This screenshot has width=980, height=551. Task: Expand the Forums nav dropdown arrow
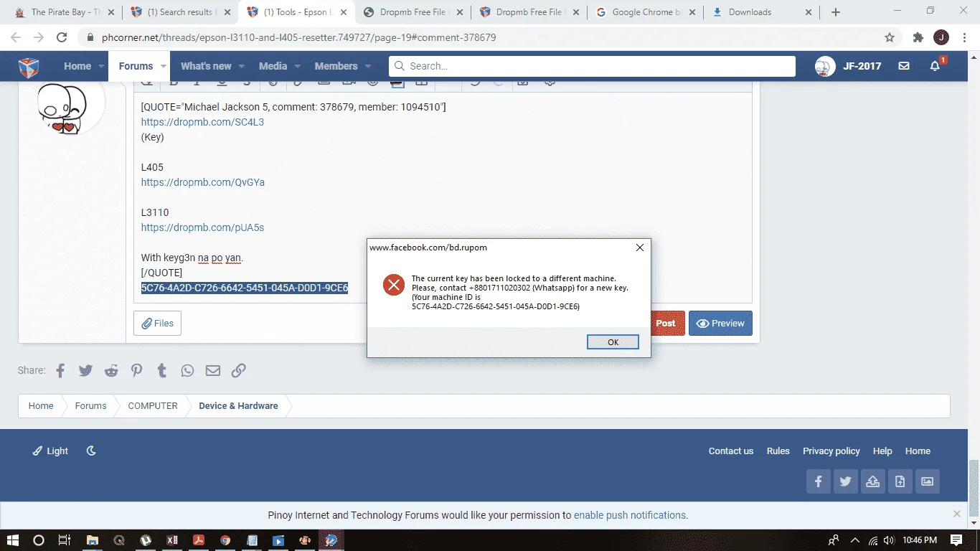click(x=163, y=66)
